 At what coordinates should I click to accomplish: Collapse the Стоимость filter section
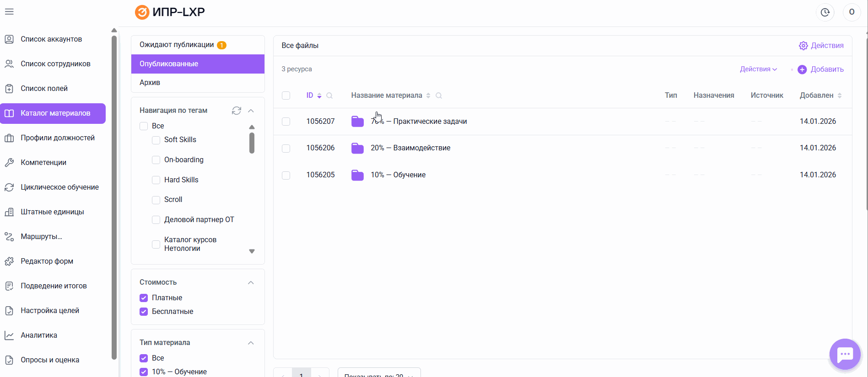251,282
